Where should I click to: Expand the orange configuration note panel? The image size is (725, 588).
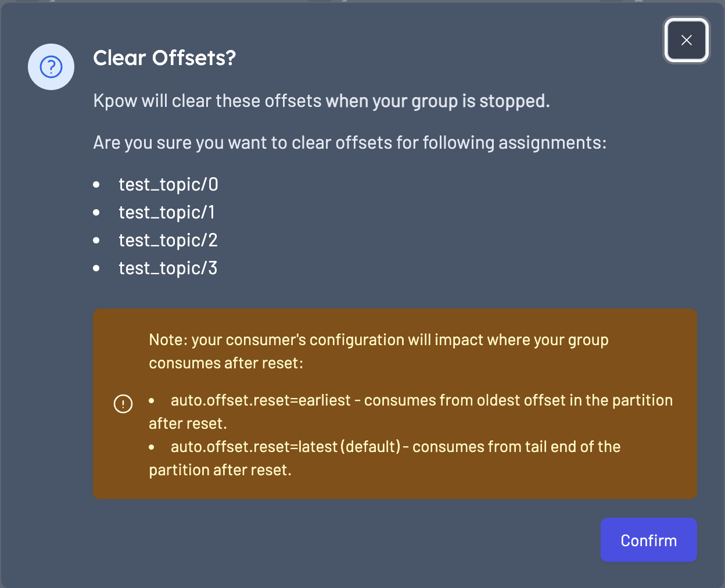pos(395,404)
